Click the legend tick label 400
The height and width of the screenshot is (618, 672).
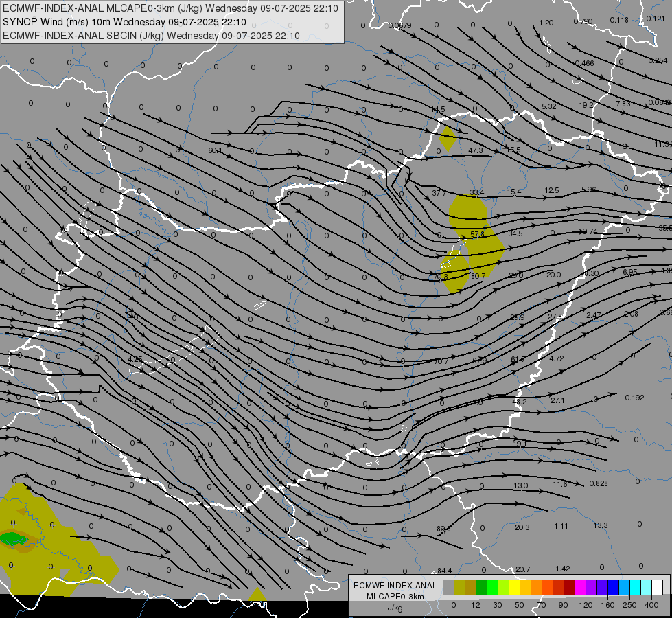651,605
